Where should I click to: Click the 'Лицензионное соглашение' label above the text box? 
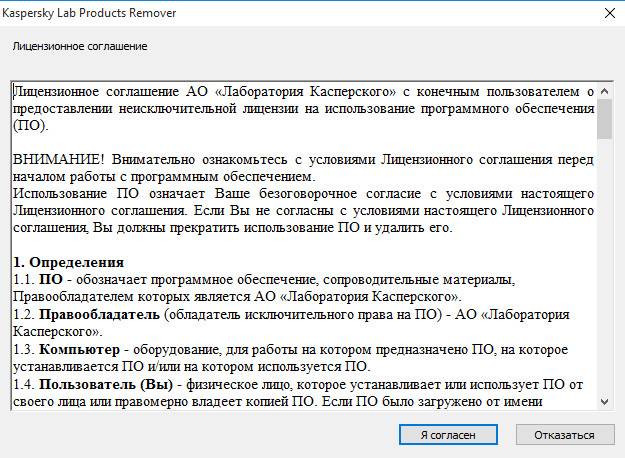(x=80, y=46)
